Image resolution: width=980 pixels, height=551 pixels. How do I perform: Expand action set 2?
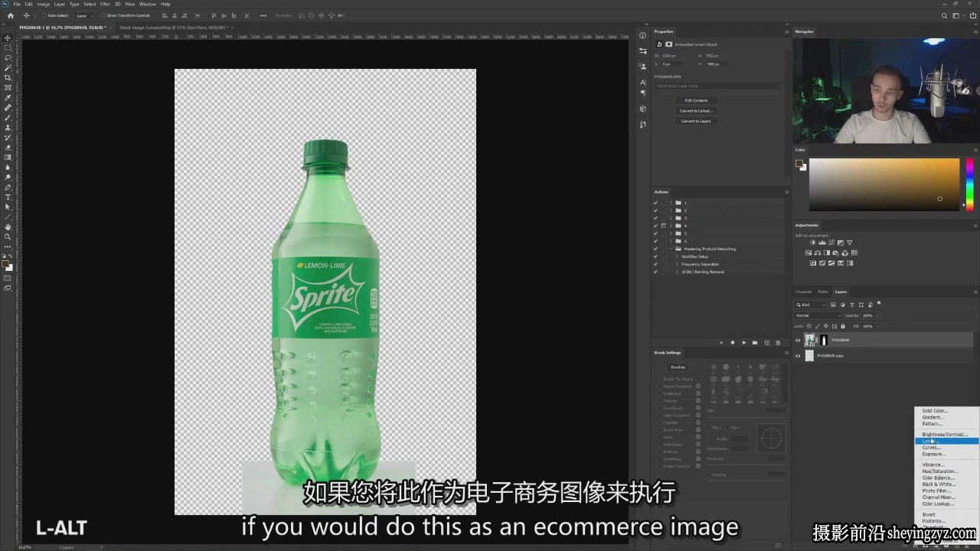coord(671,210)
